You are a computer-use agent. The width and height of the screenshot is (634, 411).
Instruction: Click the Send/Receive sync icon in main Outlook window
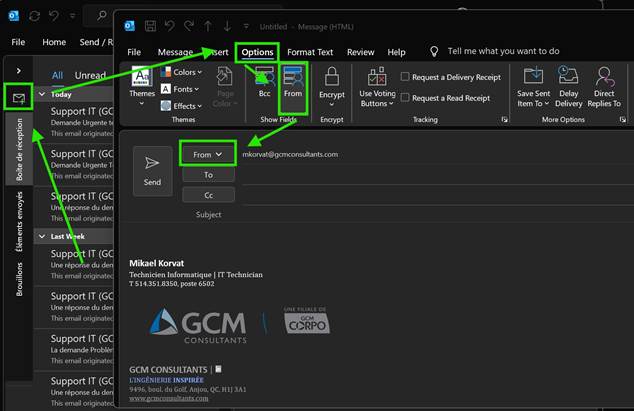click(x=34, y=16)
